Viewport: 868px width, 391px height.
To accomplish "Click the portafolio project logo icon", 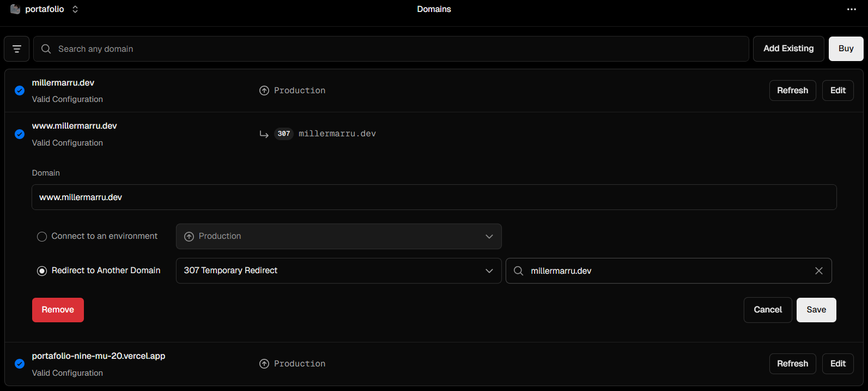I will (15, 9).
